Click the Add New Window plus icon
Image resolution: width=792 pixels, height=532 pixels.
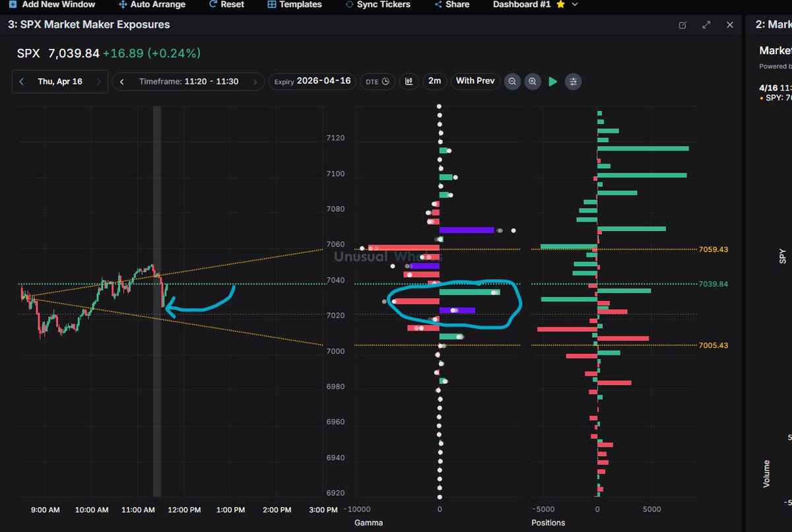tap(13, 4)
